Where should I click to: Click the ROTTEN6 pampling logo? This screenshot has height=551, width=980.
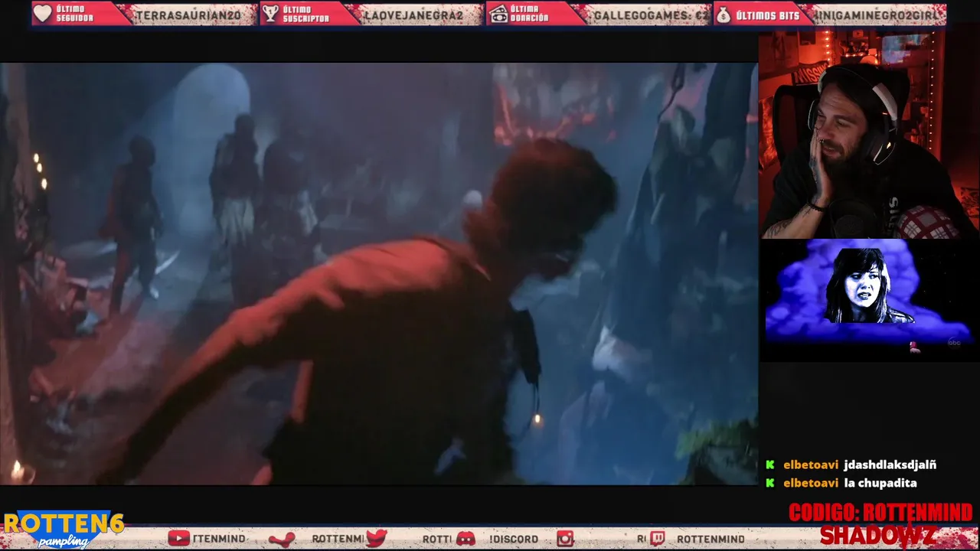pos(63,530)
